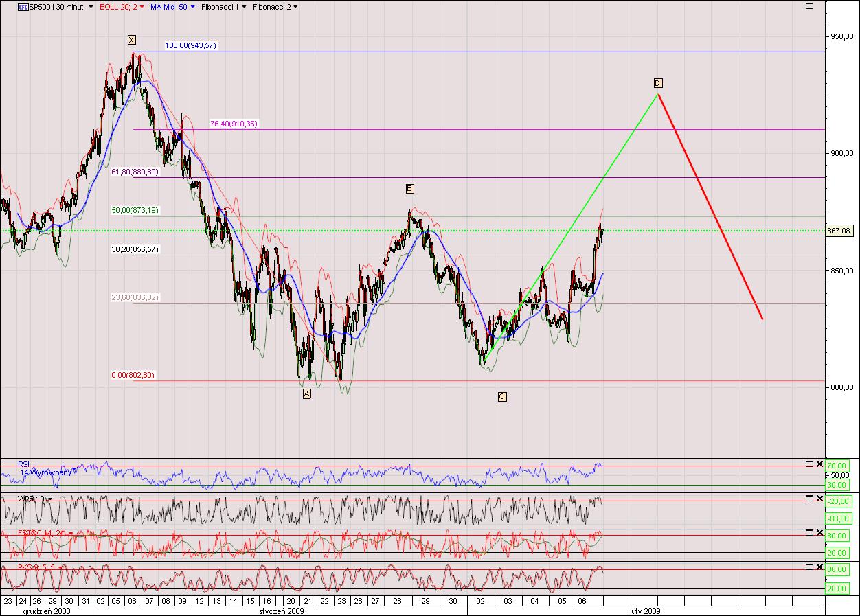The image size is (860, 616).
Task: Open the BOLL 20; 2 indicator dropdown
Action: click(142, 7)
